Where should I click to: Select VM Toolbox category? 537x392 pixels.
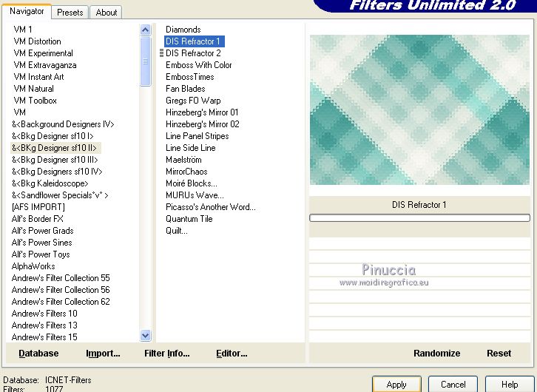(35, 101)
